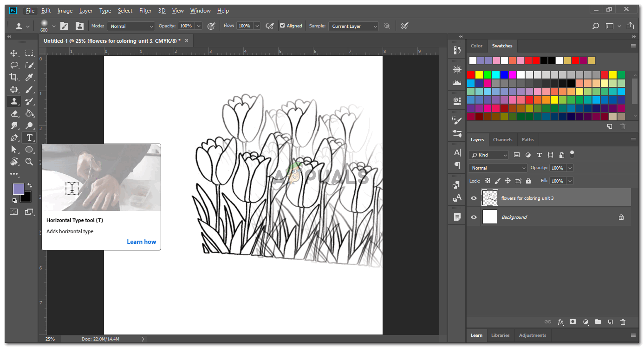Open the Sample Current Layer dropdown

(x=353, y=26)
